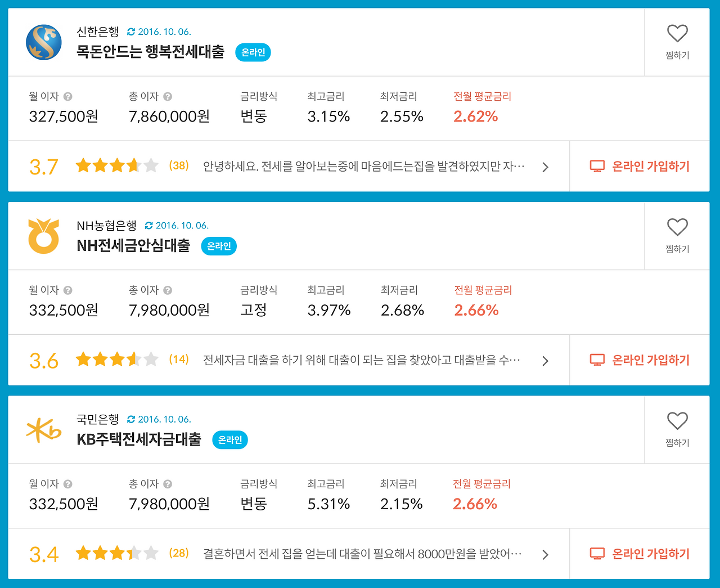
Task: Click the Shinhan Bank logo icon
Action: point(44,42)
